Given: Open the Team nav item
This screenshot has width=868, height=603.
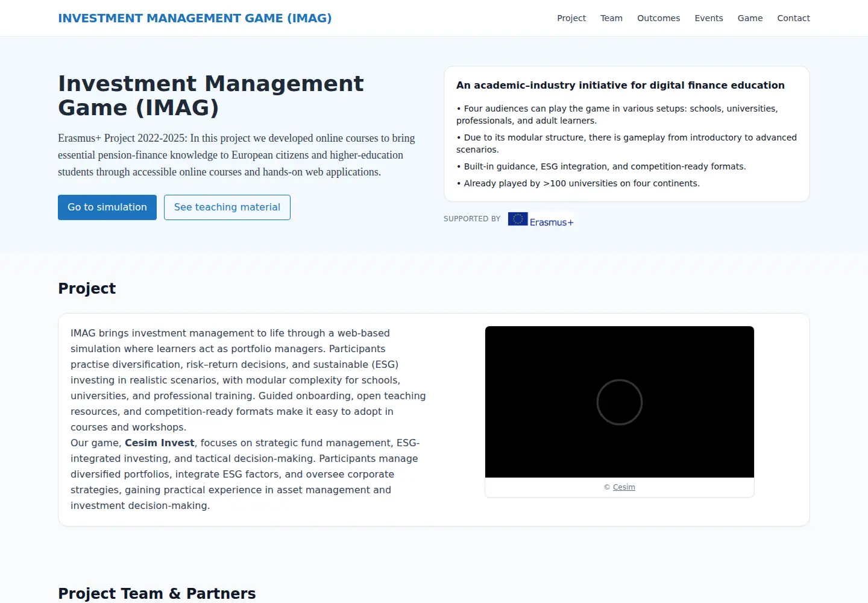Looking at the screenshot, I should point(611,18).
